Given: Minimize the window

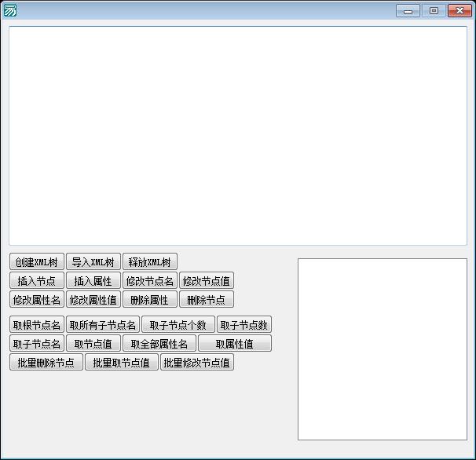Looking at the screenshot, I should 408,11.
